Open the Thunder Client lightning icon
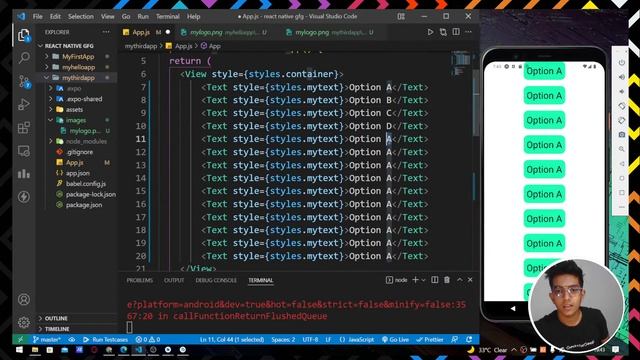This screenshot has width=640, height=360. (x=24, y=197)
